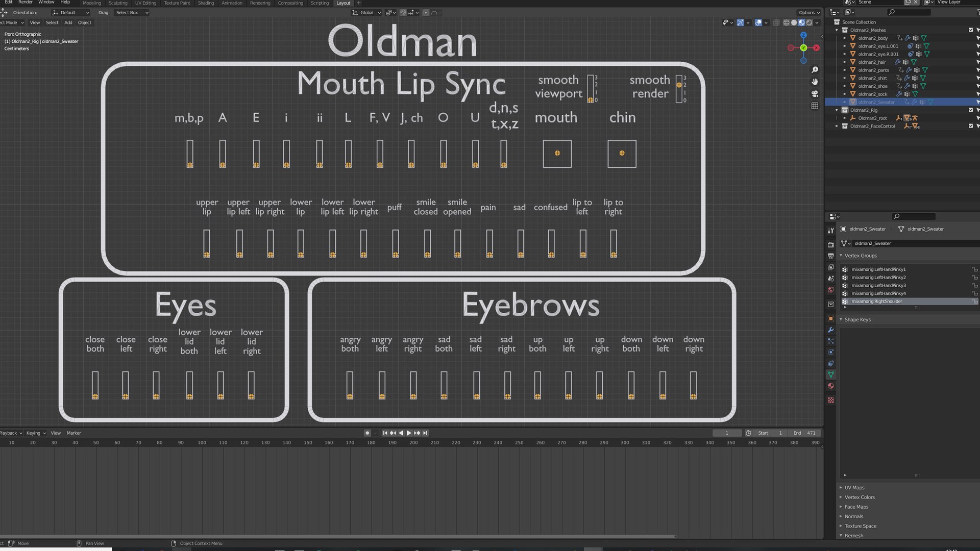980x551 pixels.
Task: Expand the oldman2_body tree item
Action: (845, 38)
